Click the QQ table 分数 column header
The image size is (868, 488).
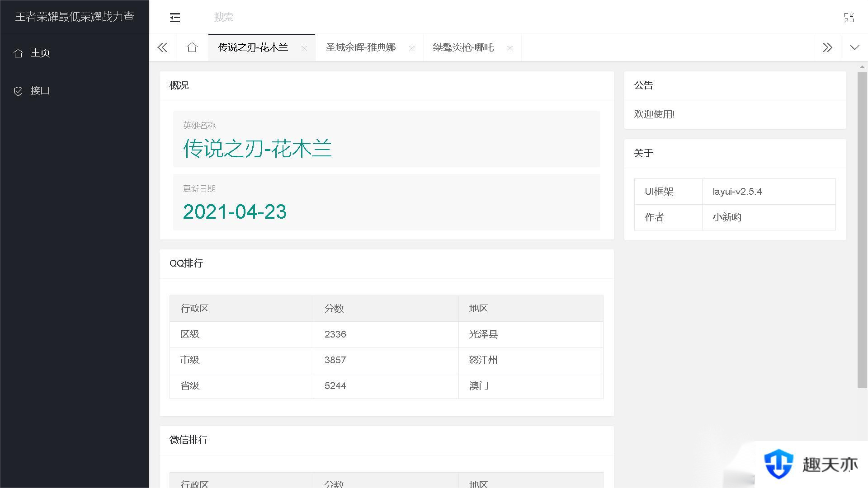point(386,309)
